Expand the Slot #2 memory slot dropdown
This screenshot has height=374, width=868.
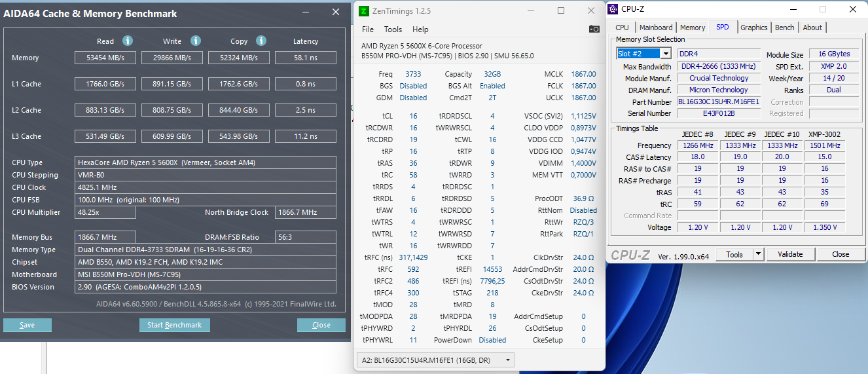[666, 54]
